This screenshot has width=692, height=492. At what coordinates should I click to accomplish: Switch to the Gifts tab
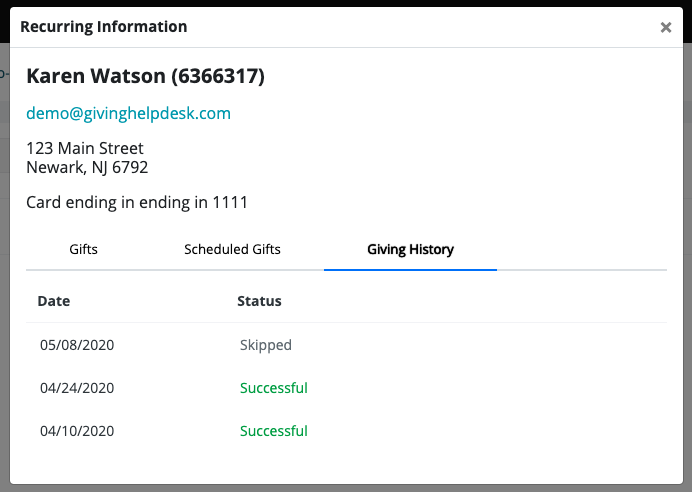84,249
